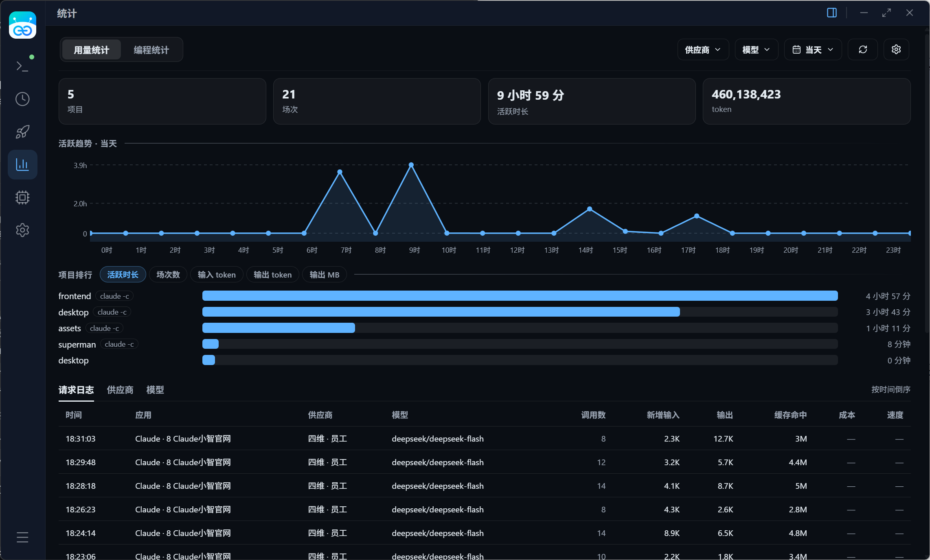Screen dimensions: 930x560
Task: Open the history clock icon in sidebar
Action: (x=22, y=99)
